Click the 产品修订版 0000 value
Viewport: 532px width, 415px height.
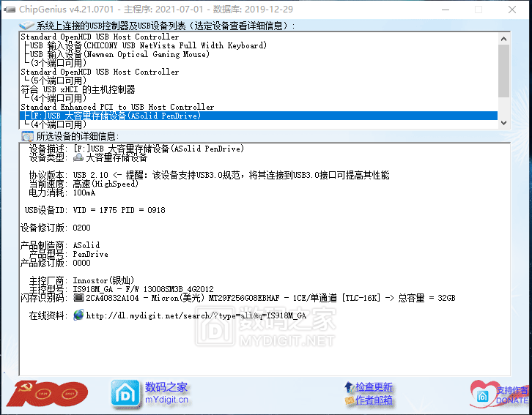click(82, 263)
